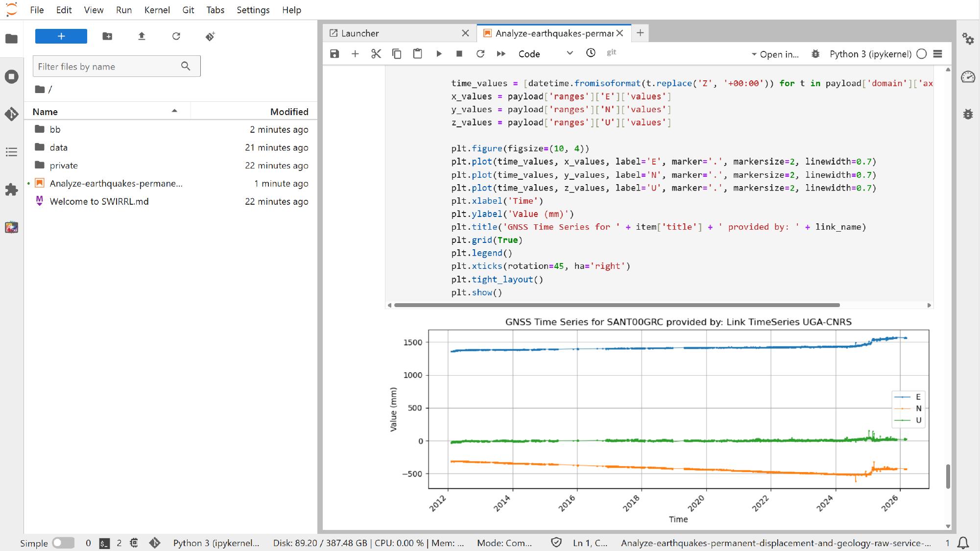Screen dimensions: 980x551
Task: Restart kernel and run all cells
Action: click(x=501, y=54)
